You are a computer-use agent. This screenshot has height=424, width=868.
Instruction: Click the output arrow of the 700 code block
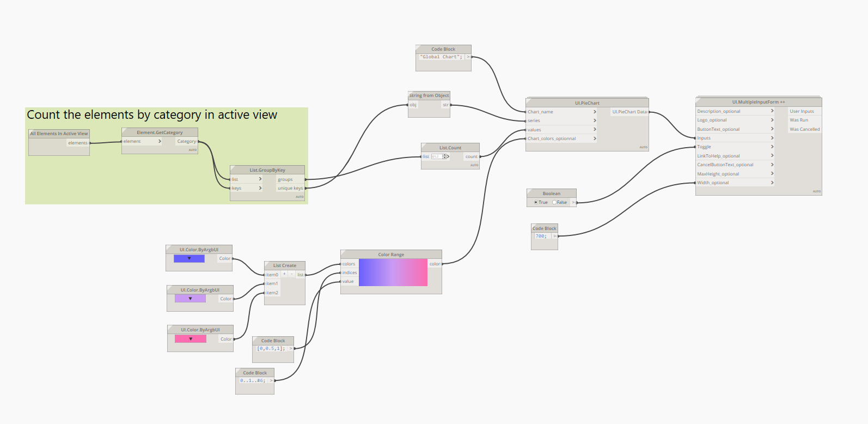pyautogui.click(x=554, y=236)
